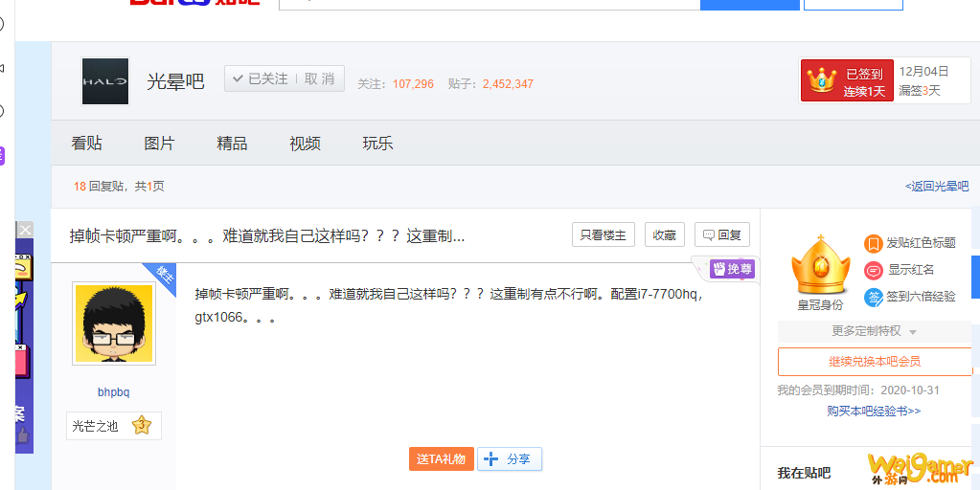Click the 分享 share button
This screenshot has height=490, width=980.
pyautogui.click(x=510, y=458)
